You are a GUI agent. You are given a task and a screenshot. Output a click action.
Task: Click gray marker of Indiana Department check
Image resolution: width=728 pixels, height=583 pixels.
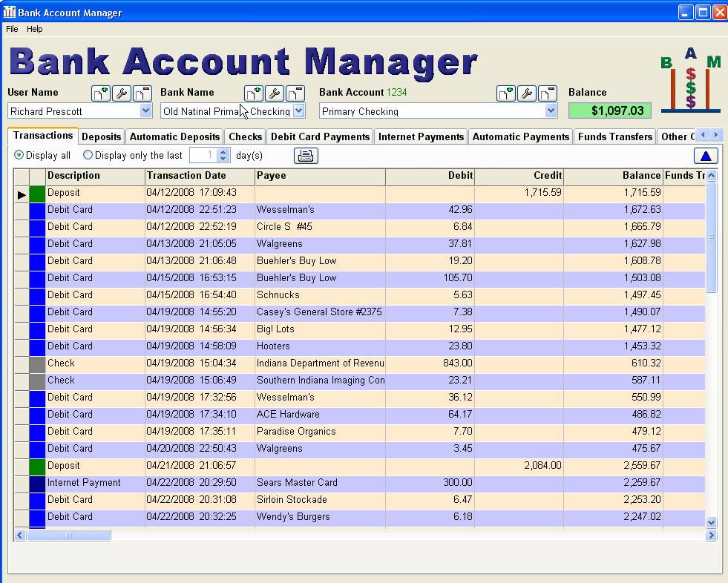(x=37, y=364)
